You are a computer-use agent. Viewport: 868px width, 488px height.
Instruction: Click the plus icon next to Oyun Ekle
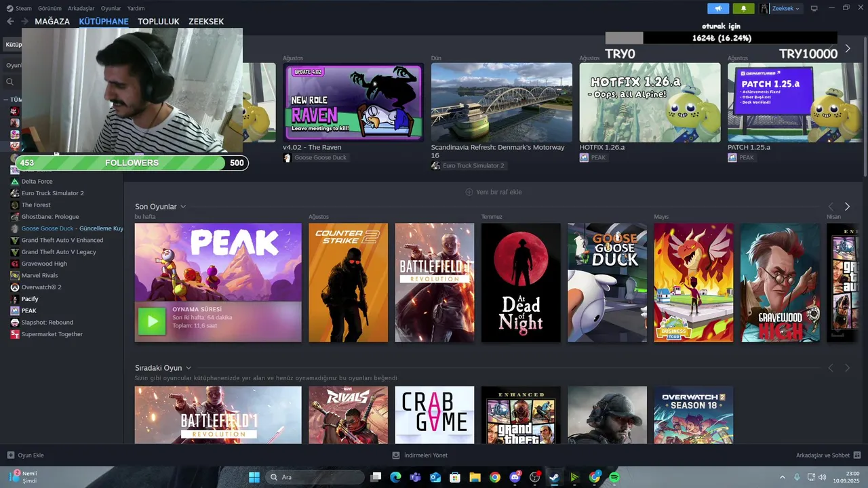point(10,455)
